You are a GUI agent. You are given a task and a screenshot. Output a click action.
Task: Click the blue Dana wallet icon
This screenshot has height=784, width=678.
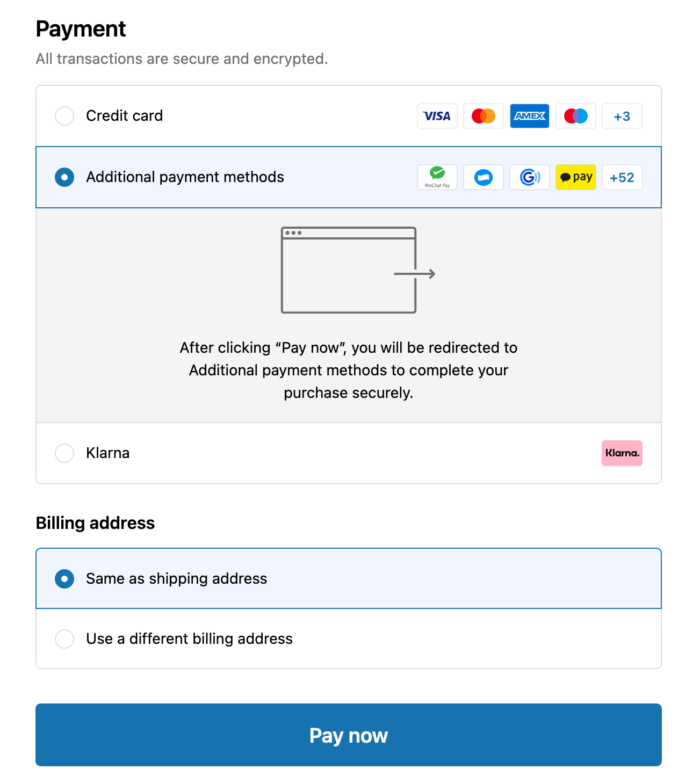(483, 177)
